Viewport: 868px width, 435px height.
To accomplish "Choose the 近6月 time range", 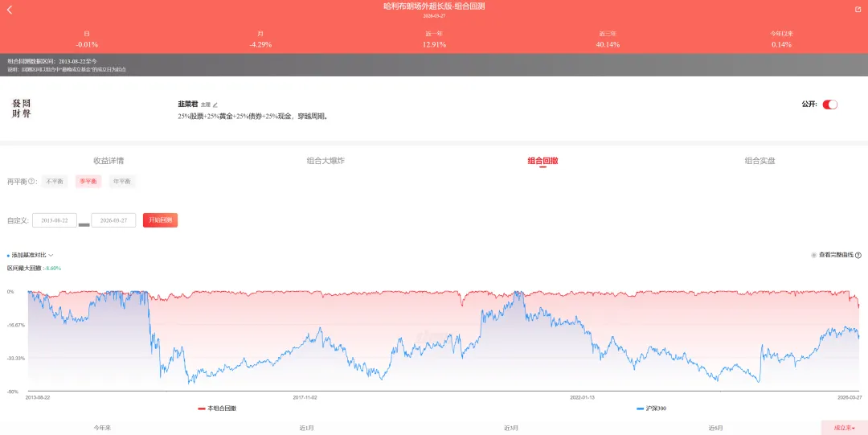I will point(716,428).
